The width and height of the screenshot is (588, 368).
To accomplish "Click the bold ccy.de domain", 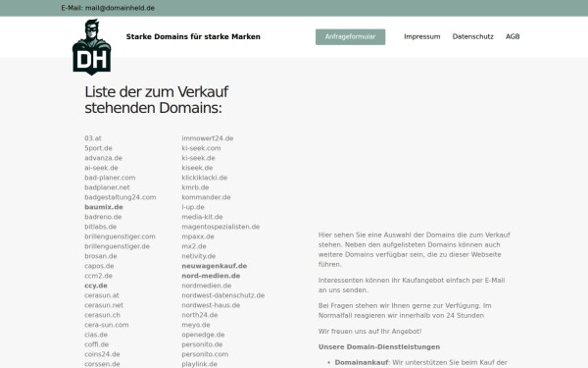I will click(x=96, y=286).
